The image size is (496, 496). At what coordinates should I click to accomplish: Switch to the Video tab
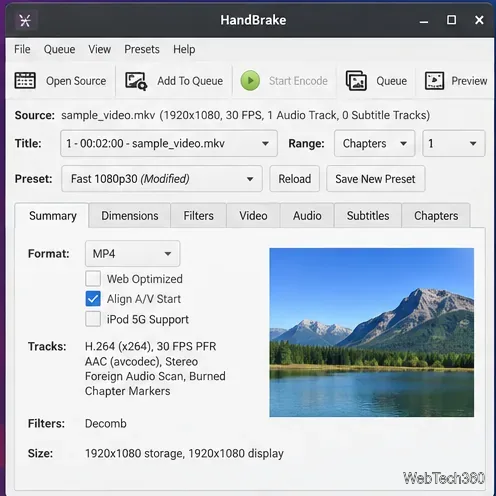(253, 216)
